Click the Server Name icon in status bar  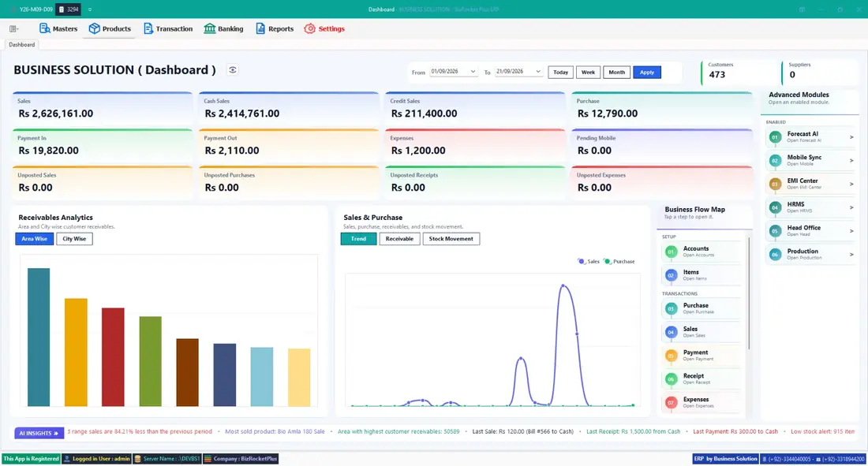click(138, 459)
